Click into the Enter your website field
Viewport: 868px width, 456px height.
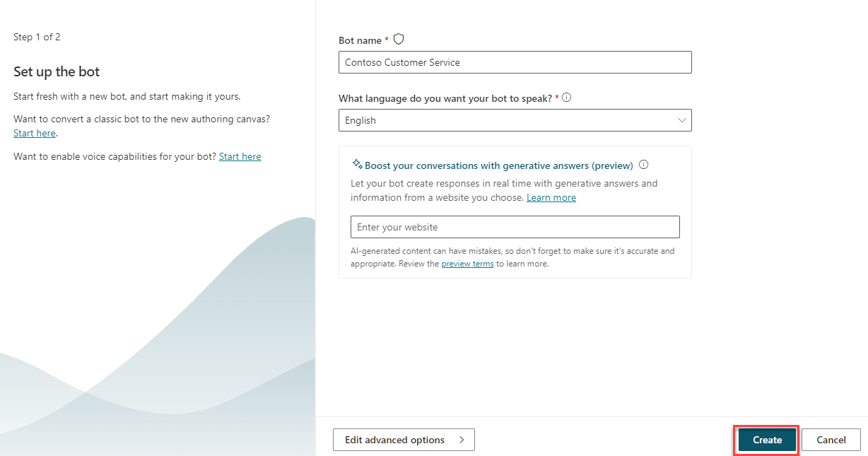(515, 227)
